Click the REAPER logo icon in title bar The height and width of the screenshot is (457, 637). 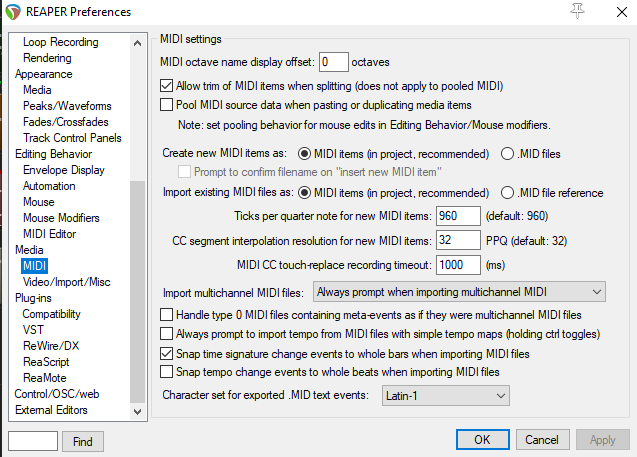[13, 12]
